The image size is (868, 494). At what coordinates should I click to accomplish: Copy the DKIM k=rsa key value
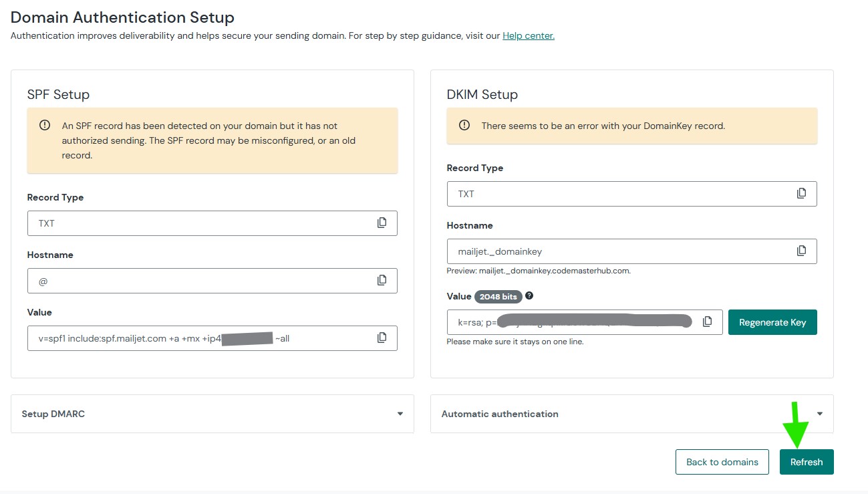click(x=707, y=322)
